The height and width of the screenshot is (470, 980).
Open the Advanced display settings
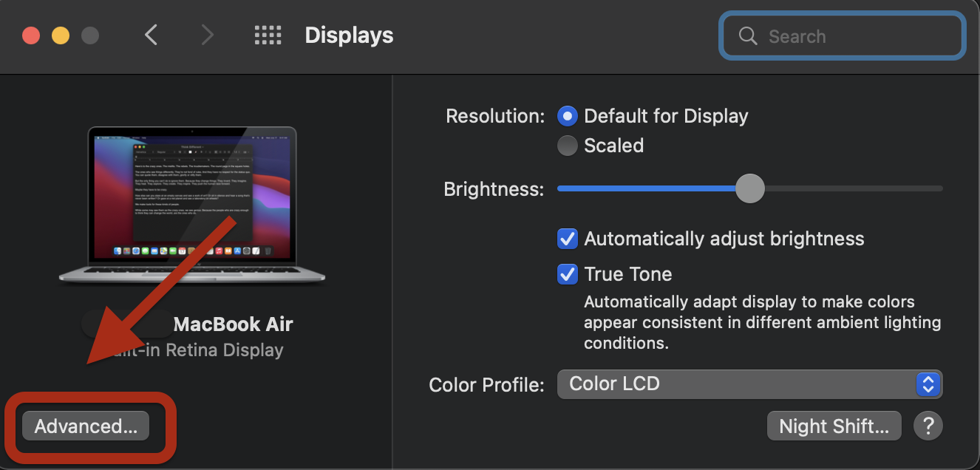click(x=86, y=426)
